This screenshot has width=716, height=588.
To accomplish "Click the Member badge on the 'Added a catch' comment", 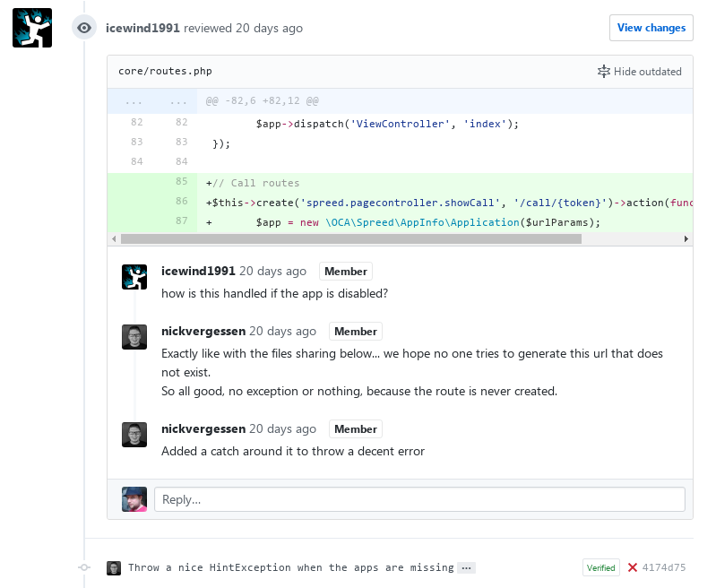I will pos(356,429).
